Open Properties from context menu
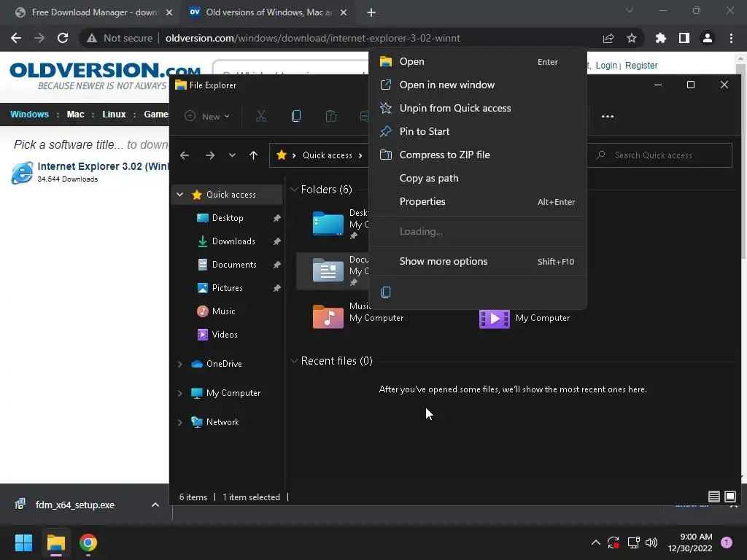The image size is (747, 560). click(478, 201)
